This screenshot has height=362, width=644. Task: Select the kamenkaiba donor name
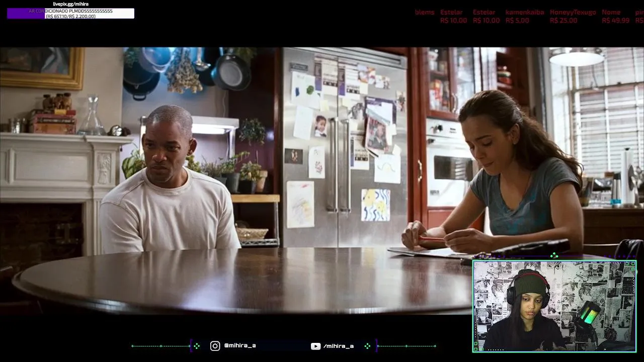coord(525,12)
